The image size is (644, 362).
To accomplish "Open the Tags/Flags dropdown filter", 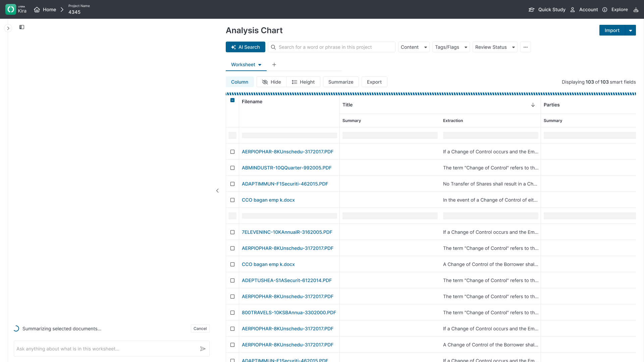I will (x=451, y=47).
